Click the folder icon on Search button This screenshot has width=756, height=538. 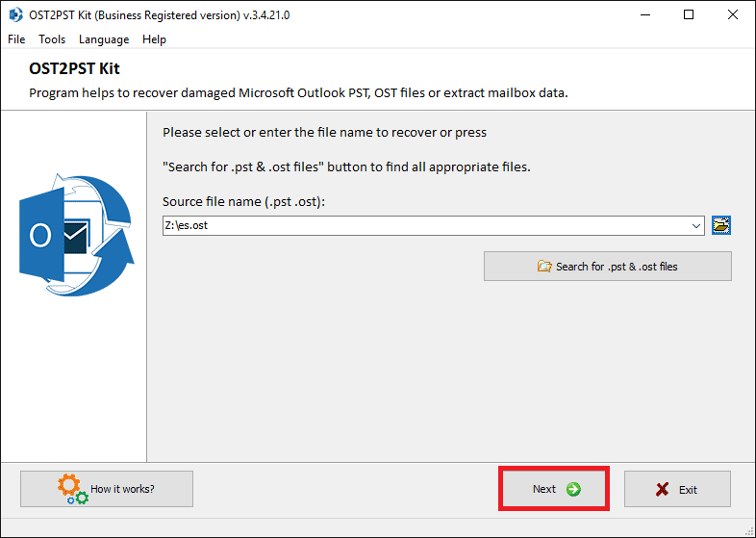[544, 267]
